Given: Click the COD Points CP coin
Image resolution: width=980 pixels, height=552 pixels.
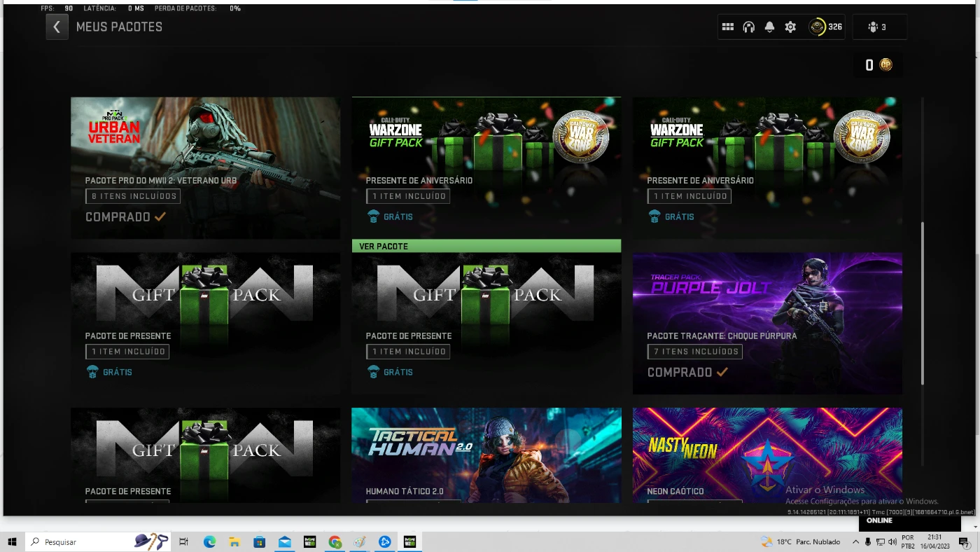Looking at the screenshot, I should [x=885, y=65].
